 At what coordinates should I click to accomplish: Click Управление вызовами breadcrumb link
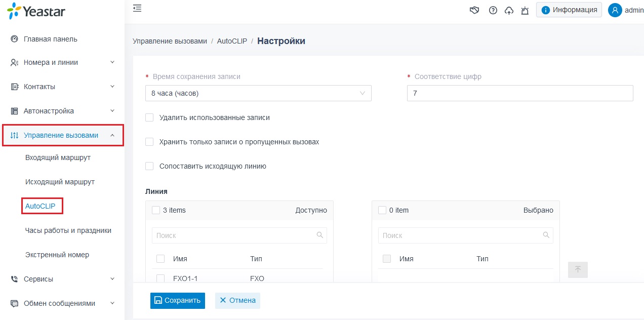170,41
